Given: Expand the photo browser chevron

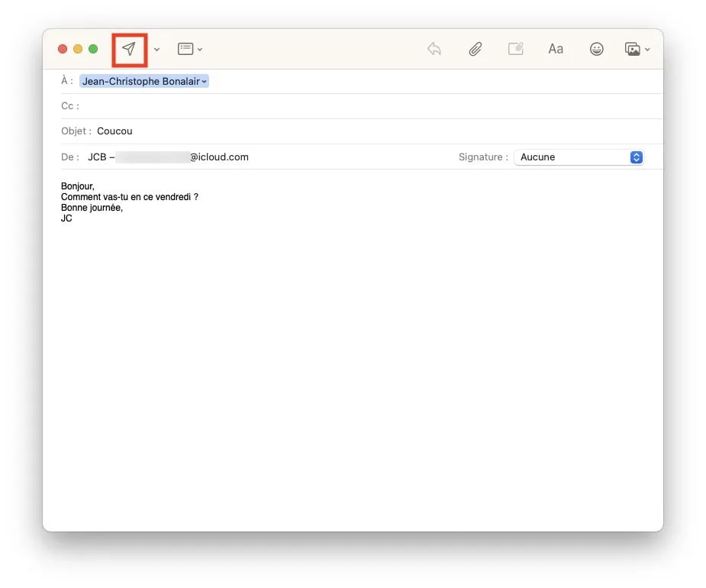Looking at the screenshot, I should (648, 49).
